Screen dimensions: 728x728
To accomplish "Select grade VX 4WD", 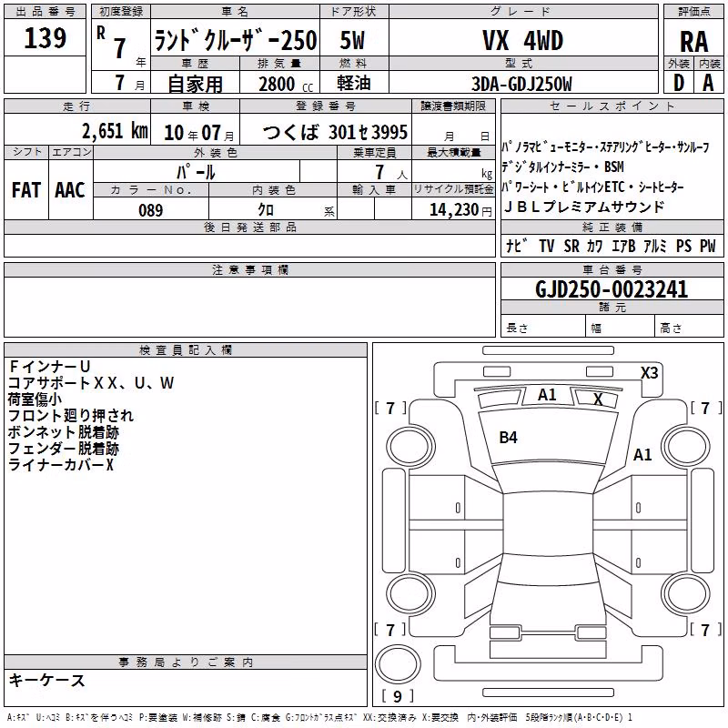I will coord(522,40).
